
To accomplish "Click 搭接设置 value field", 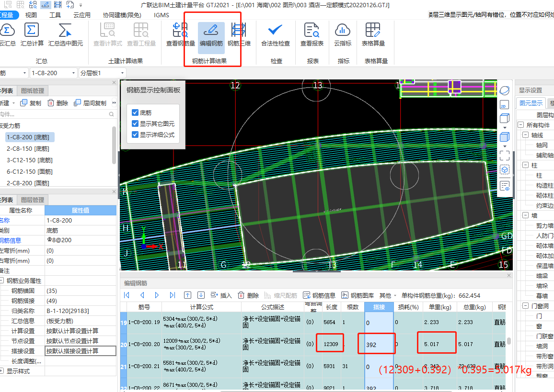I will coord(81,351).
